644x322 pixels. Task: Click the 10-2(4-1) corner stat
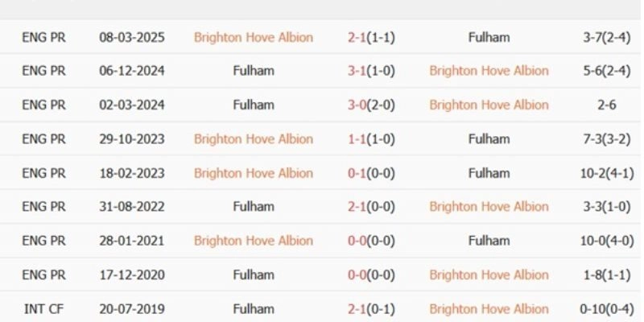601,172
